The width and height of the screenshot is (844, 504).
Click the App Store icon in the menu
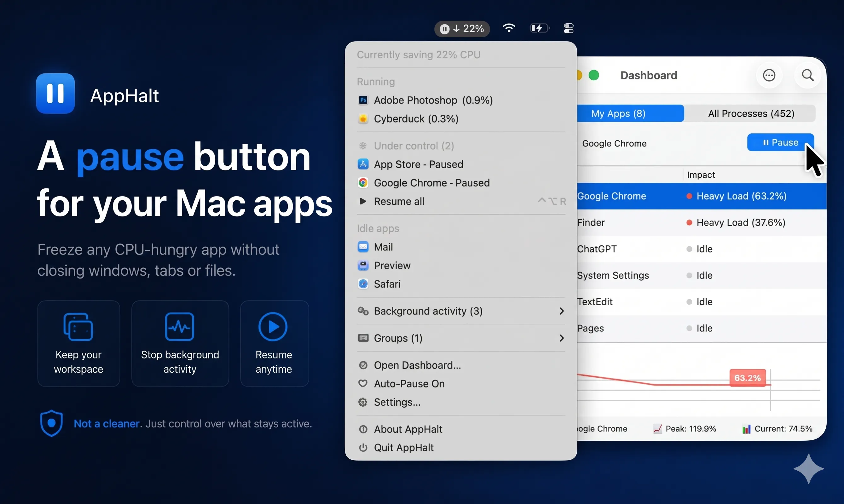[363, 164]
